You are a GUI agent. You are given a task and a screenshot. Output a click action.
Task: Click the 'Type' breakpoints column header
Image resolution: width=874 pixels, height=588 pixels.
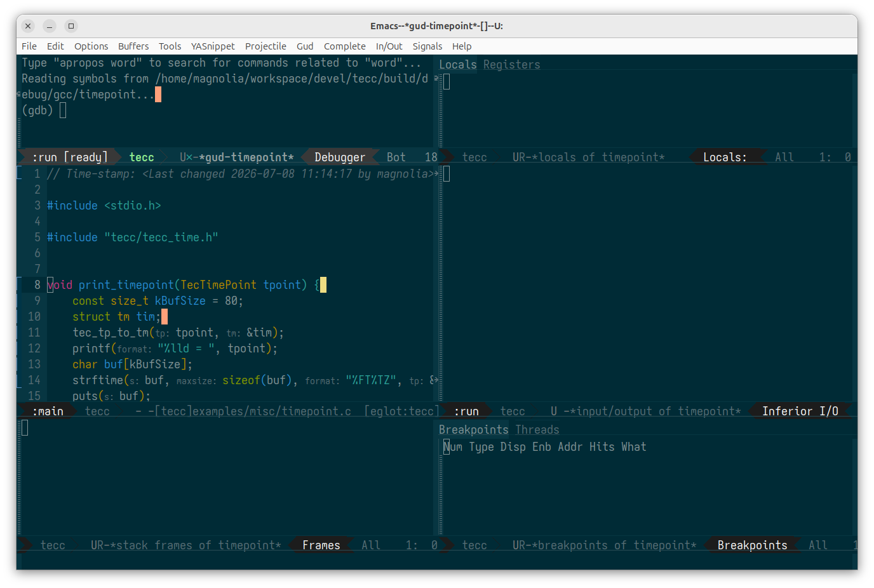click(x=481, y=447)
